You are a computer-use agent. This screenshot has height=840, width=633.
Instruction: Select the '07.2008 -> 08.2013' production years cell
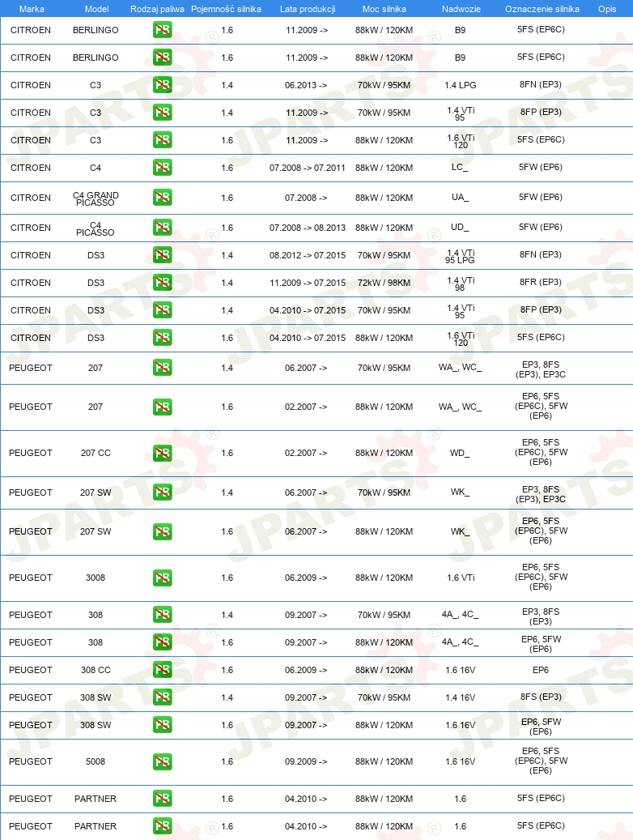click(x=308, y=228)
